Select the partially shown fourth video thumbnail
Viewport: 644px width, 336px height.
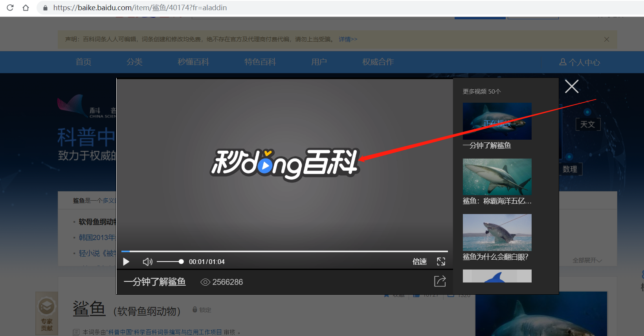pyautogui.click(x=497, y=276)
